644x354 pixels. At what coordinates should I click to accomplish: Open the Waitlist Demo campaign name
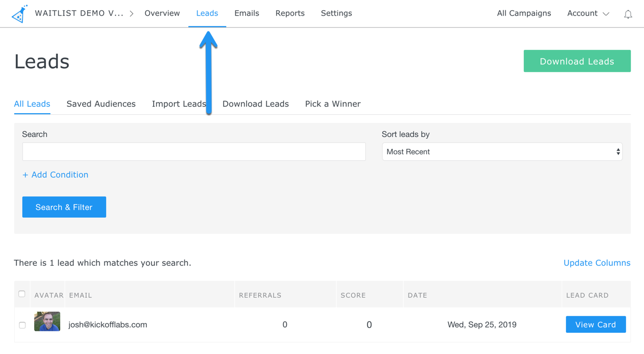[79, 14]
